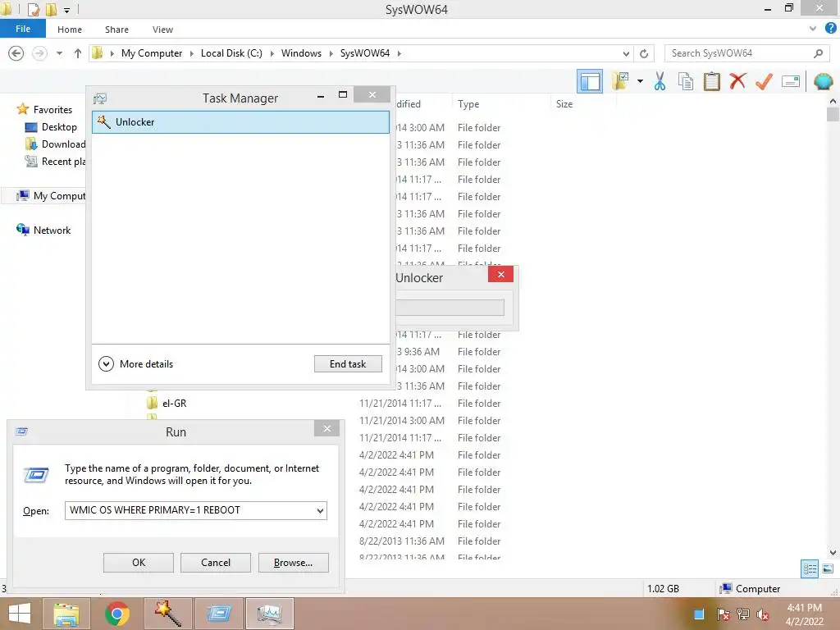Image resolution: width=840 pixels, height=630 pixels.
Task: Click the network tray icon
Action: [x=742, y=614]
